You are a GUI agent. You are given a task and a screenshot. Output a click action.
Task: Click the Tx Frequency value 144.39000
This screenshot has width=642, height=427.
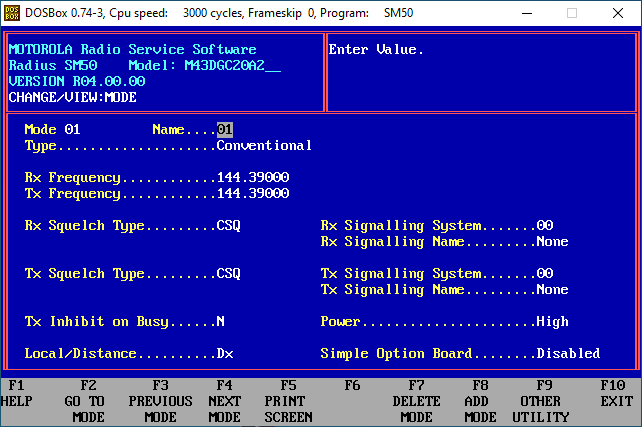pos(253,193)
